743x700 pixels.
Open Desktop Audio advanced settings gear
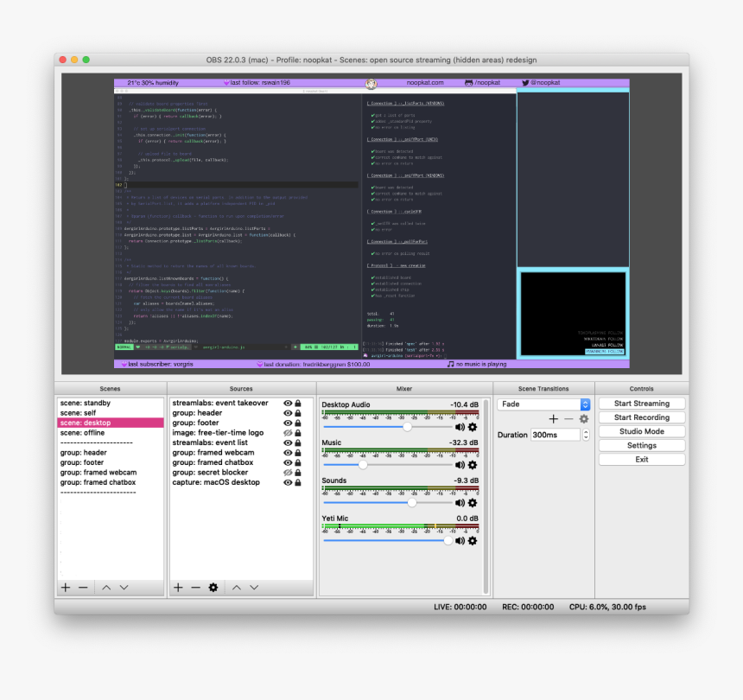coord(471,427)
